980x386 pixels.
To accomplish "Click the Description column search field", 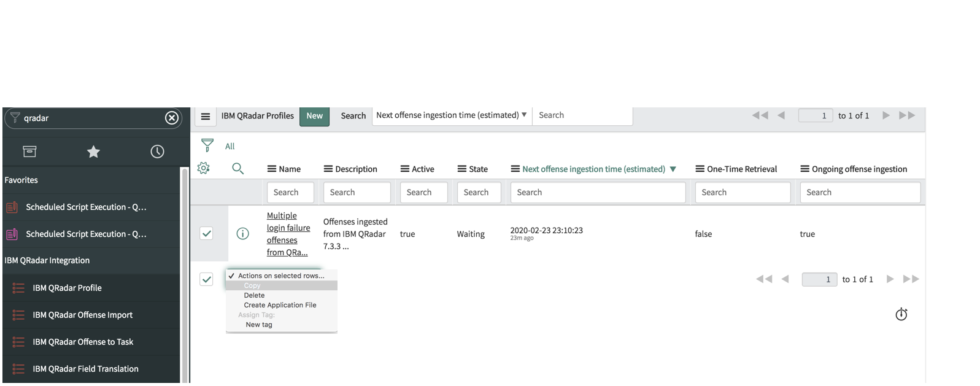I will tap(357, 192).
